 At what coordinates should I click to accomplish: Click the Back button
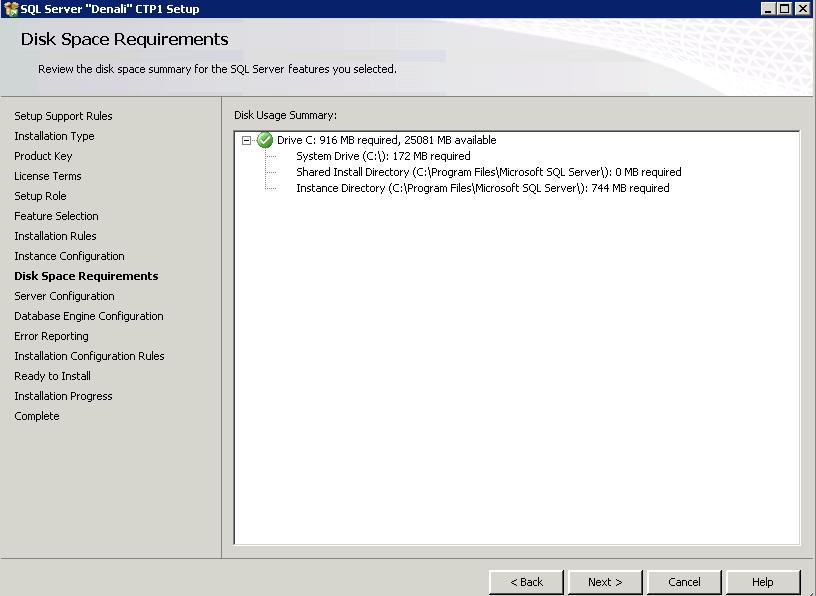coord(526,582)
